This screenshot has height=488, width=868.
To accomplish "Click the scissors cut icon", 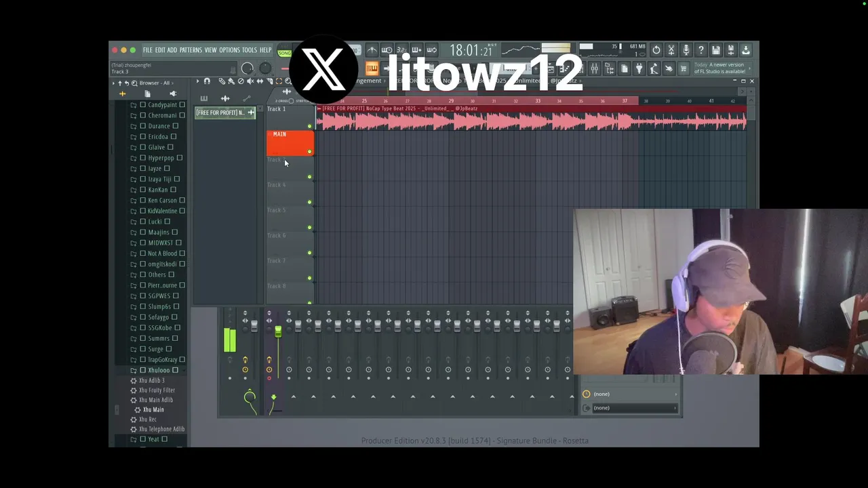I will pyautogui.click(x=671, y=49).
